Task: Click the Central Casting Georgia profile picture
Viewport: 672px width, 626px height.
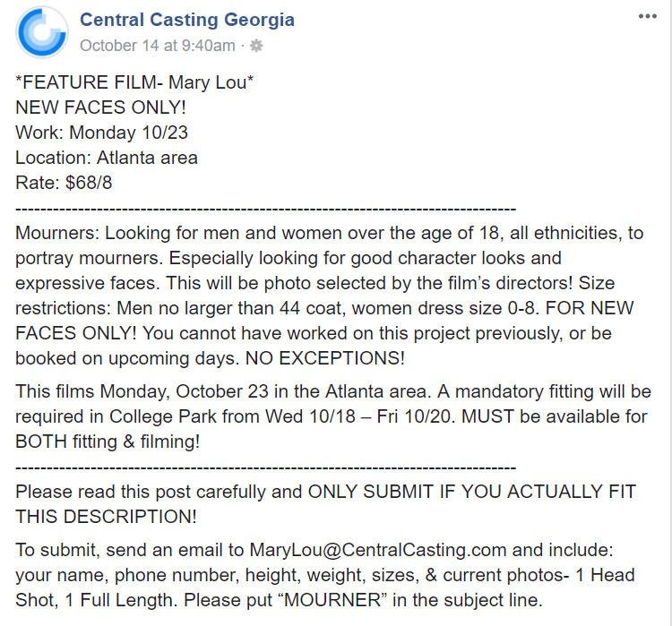Action: 41,31
